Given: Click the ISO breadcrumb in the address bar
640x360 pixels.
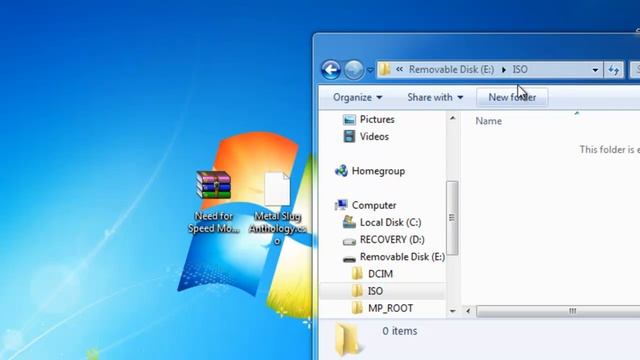Looking at the screenshot, I should pos(520,69).
